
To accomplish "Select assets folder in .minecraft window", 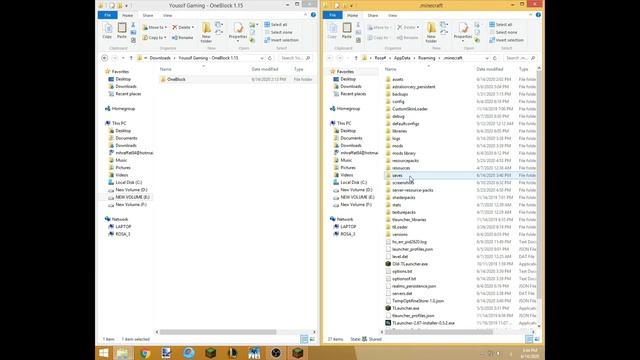I will point(398,79).
